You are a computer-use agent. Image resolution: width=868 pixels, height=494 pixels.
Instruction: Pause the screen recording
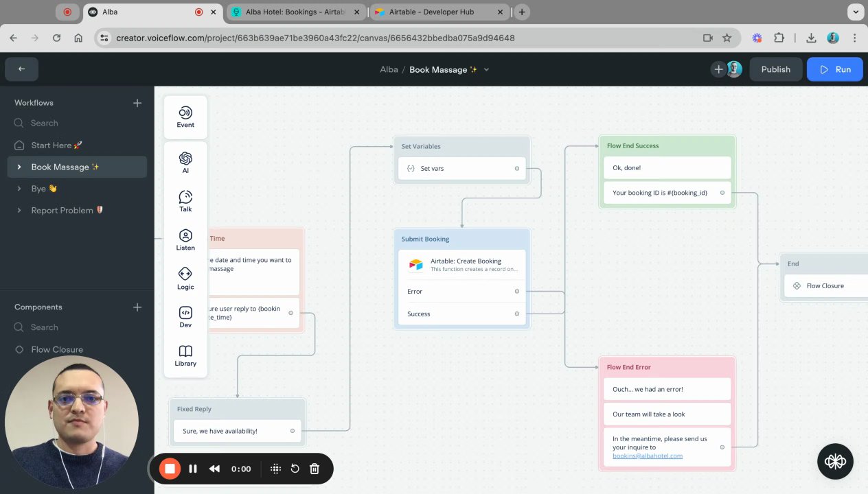pos(193,469)
